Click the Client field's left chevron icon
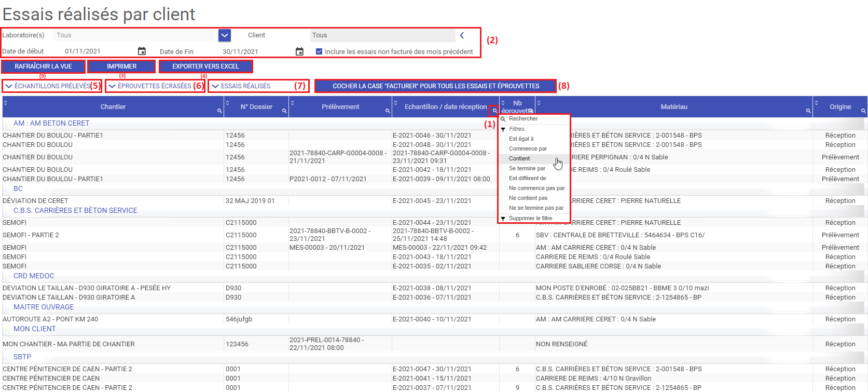 coord(462,35)
